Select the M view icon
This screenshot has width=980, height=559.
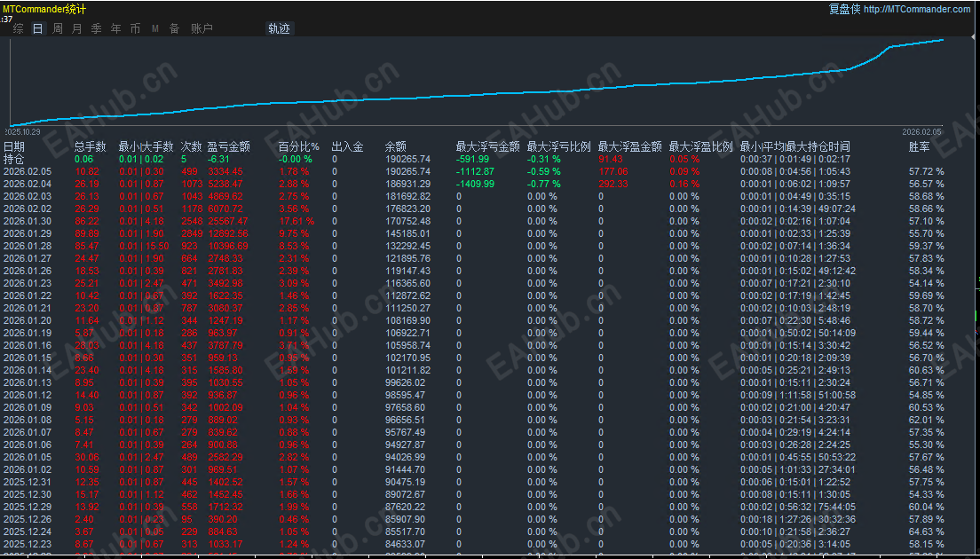tap(154, 28)
